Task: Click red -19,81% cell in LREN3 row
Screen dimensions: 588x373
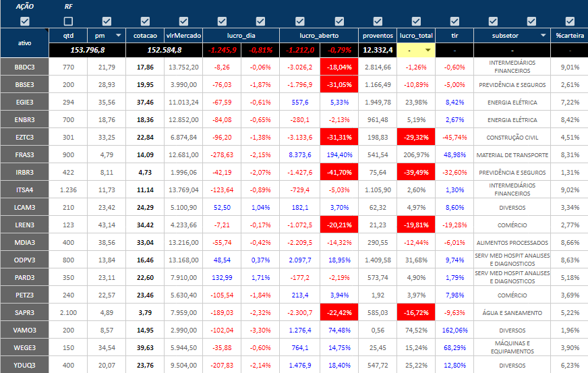Action: point(416,225)
